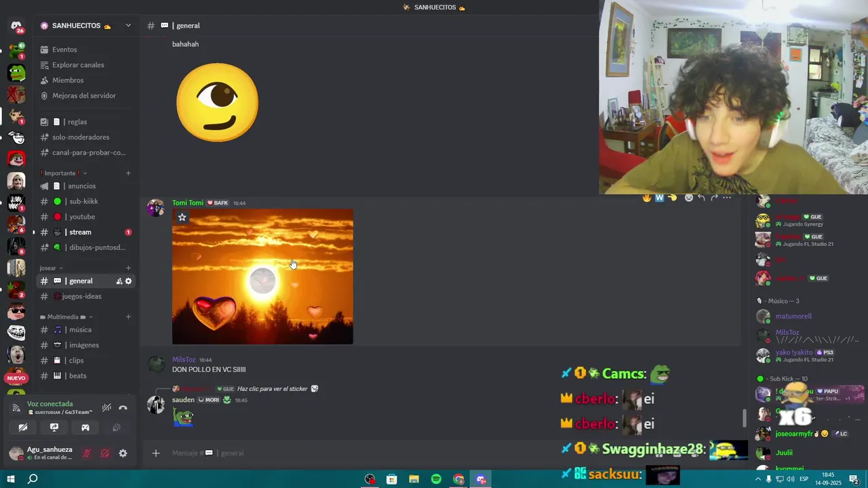The height and width of the screenshot is (488, 868).
Task: Start an activity with the gamepad icon
Action: click(85, 428)
